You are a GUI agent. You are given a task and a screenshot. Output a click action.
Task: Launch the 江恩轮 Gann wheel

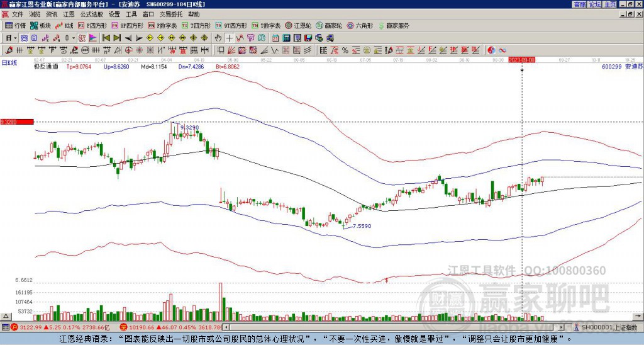pyautogui.click(x=298, y=25)
